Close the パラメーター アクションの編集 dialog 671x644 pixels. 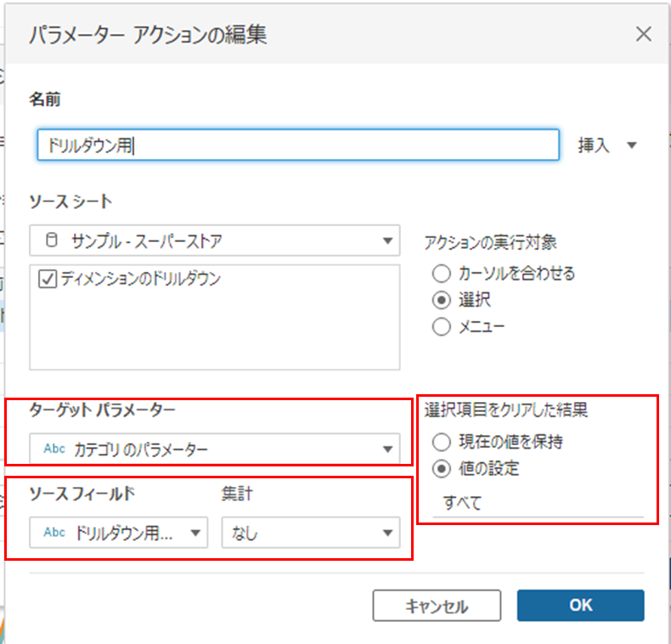click(643, 34)
